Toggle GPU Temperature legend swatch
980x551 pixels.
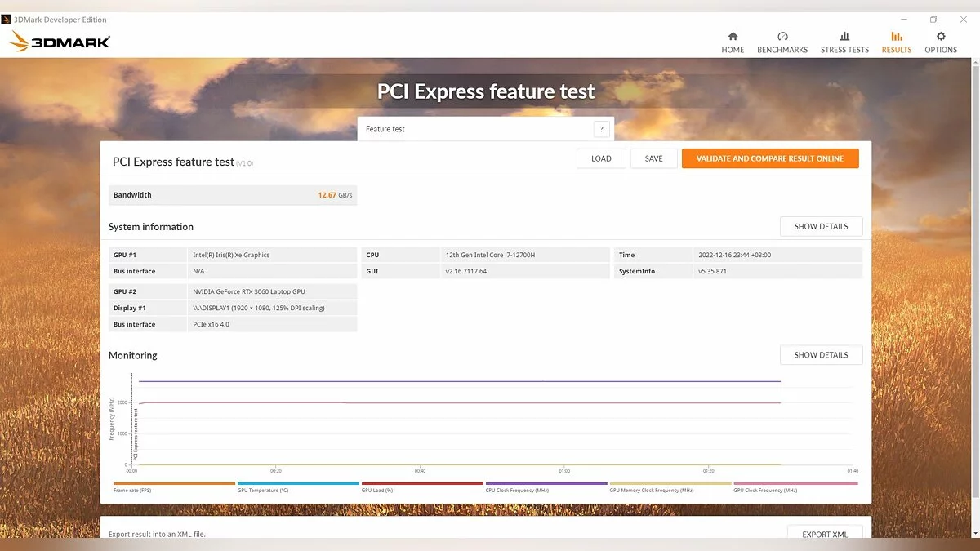pos(298,483)
